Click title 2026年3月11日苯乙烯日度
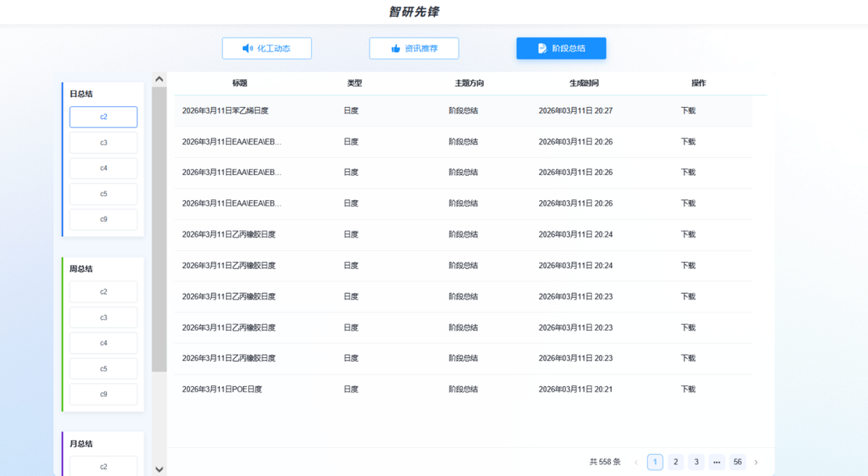This screenshot has height=476, width=868. click(x=225, y=111)
